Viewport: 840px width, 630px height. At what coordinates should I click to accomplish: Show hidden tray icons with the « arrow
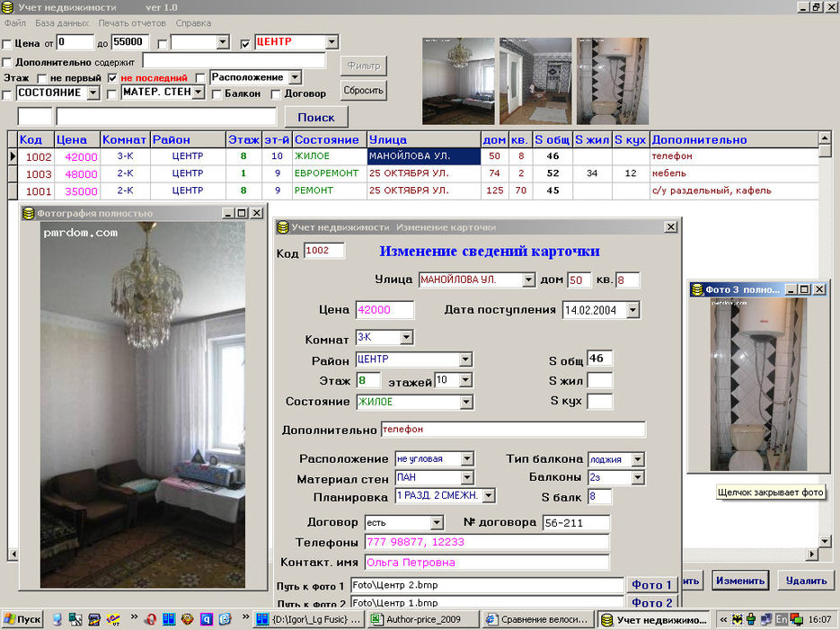click(723, 619)
